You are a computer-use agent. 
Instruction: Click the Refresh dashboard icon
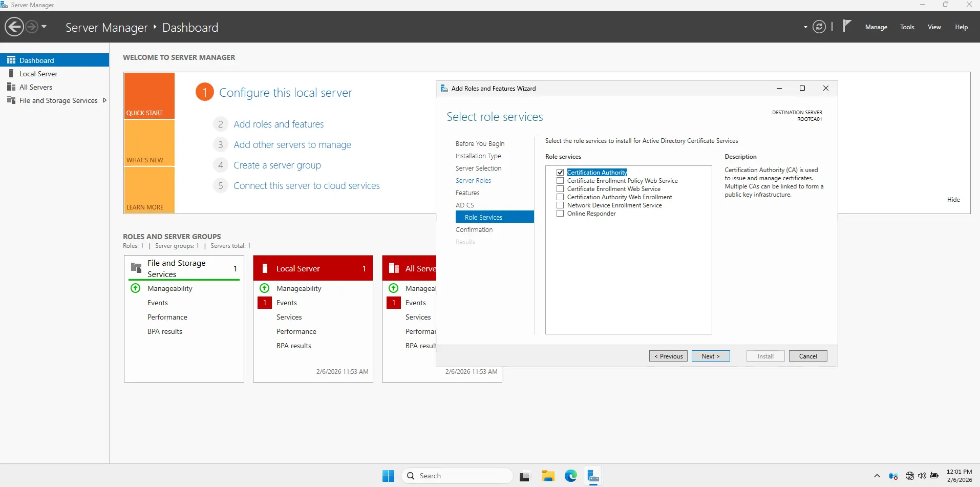(819, 27)
